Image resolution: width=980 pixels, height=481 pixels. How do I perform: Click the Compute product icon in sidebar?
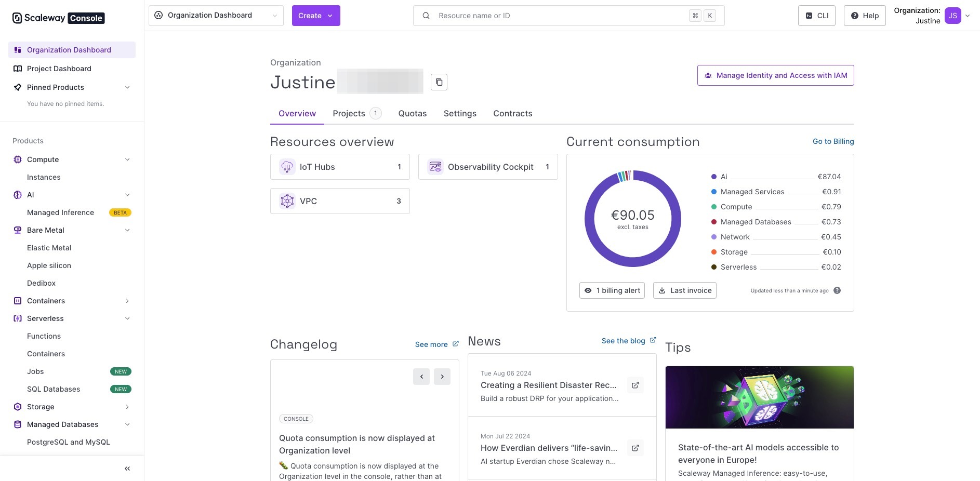coord(18,159)
